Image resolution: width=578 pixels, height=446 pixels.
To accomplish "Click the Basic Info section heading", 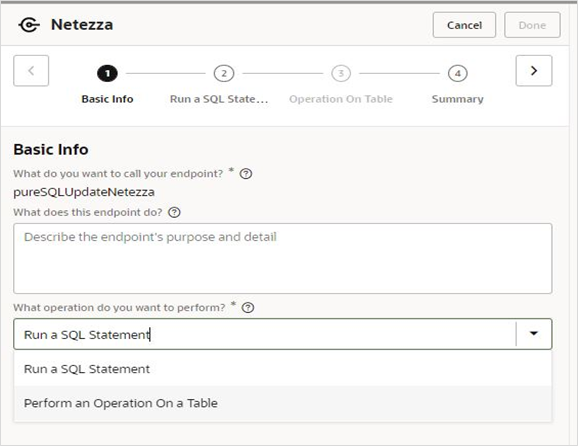I will click(x=51, y=150).
